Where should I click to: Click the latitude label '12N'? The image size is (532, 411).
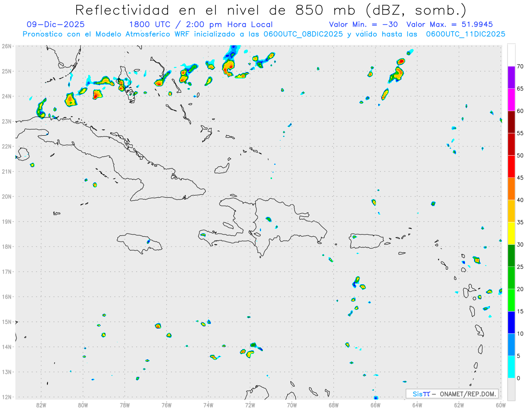[x=6, y=397]
